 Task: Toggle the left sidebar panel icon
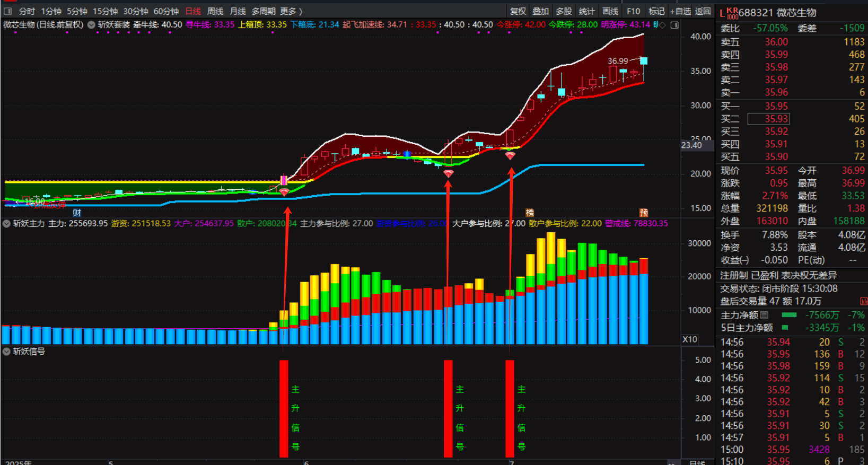8,11
